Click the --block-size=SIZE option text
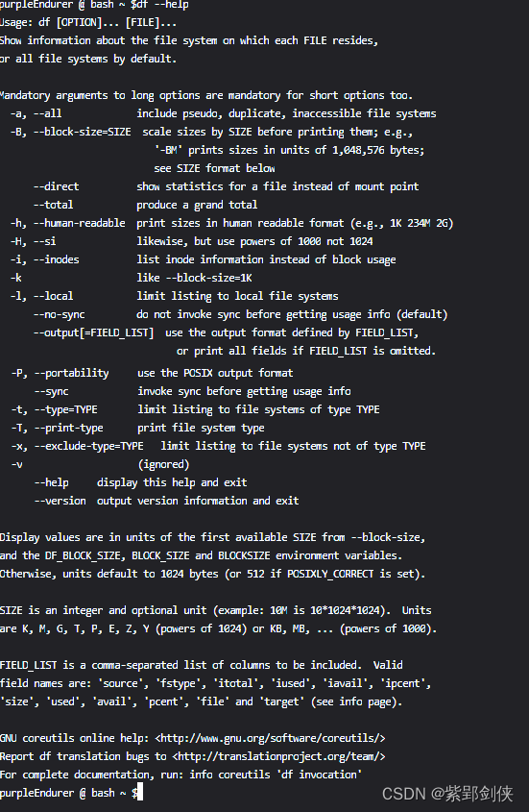This screenshot has height=812, width=529. (x=83, y=132)
